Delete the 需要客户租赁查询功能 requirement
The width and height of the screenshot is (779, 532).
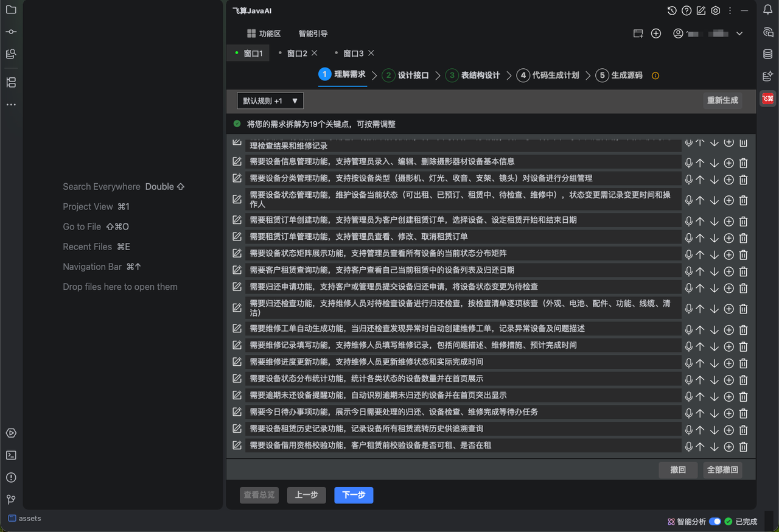point(743,271)
